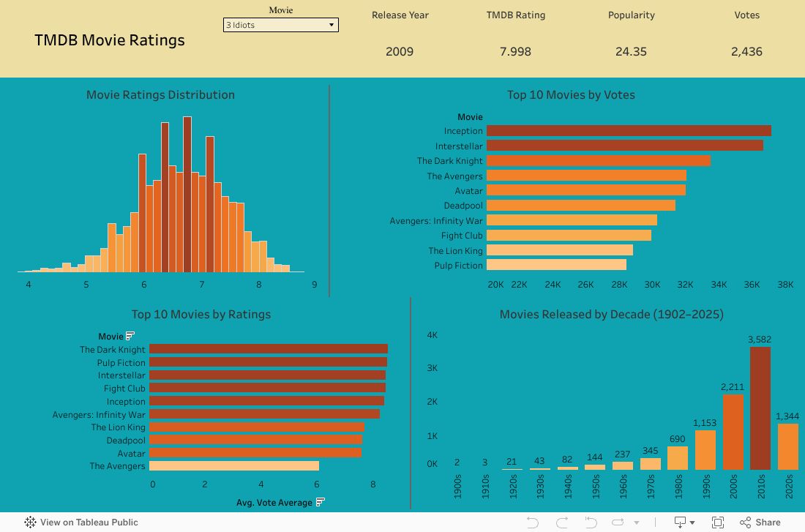805x532 pixels.
Task: Open View on Tableau Public link
Action: click(89, 522)
